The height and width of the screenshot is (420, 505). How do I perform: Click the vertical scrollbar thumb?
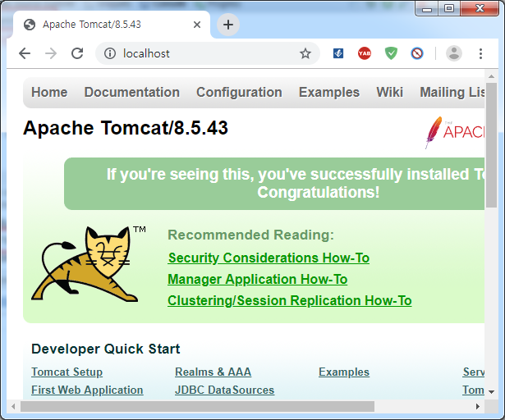(x=491, y=145)
